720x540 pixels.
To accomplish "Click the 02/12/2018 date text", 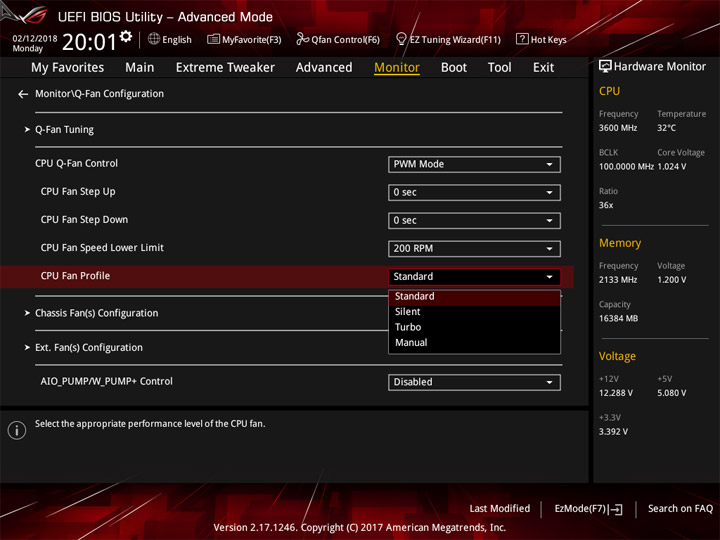I will coord(34,39).
